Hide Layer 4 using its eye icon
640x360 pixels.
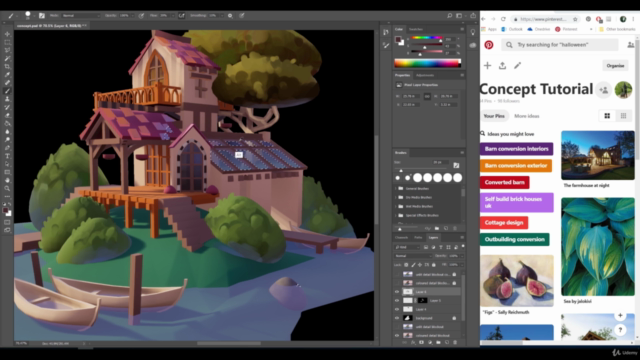click(397, 309)
